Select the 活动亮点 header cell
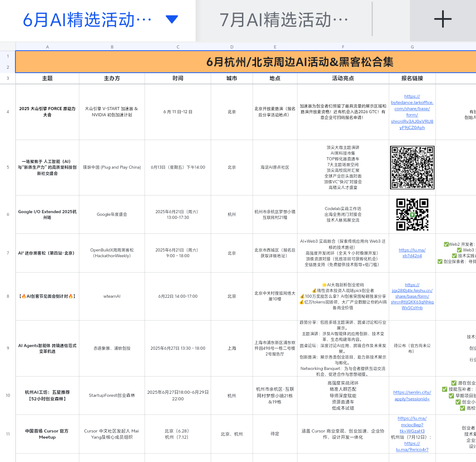This screenshot has width=476, height=462. pos(343,78)
